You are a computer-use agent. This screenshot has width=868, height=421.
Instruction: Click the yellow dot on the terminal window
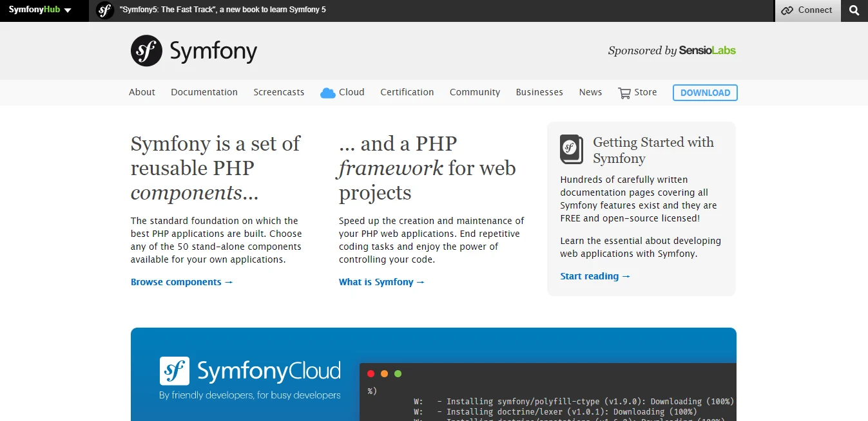tap(384, 373)
